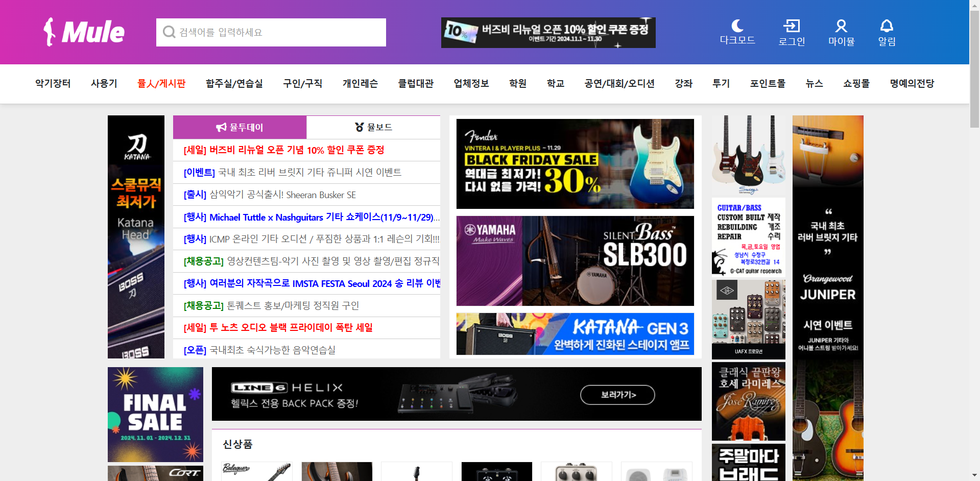Open the 톤퀘스트 홍보/마케팅 job posting
Viewport: 980px width, 481px height.
[x=271, y=305]
